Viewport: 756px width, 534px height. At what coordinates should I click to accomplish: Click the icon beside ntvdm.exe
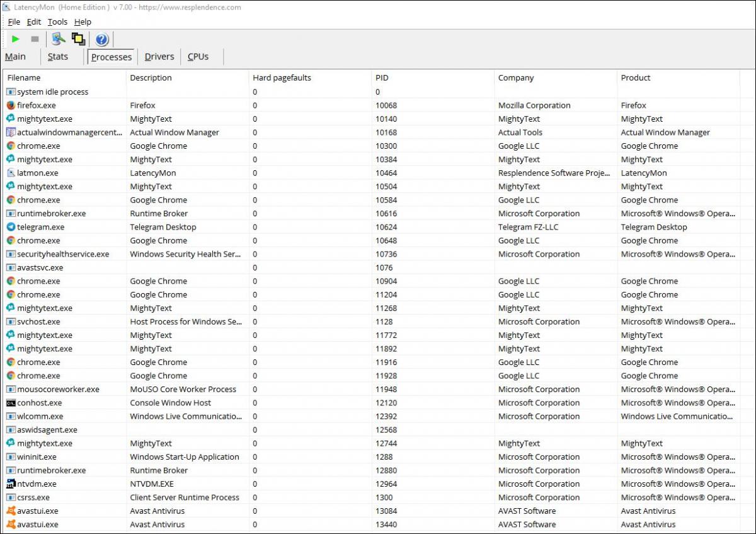pos(11,484)
